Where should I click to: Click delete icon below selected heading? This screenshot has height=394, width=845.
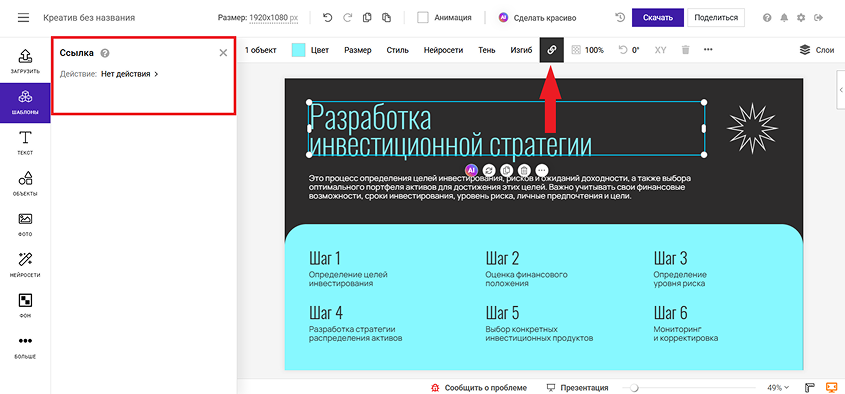pos(524,170)
